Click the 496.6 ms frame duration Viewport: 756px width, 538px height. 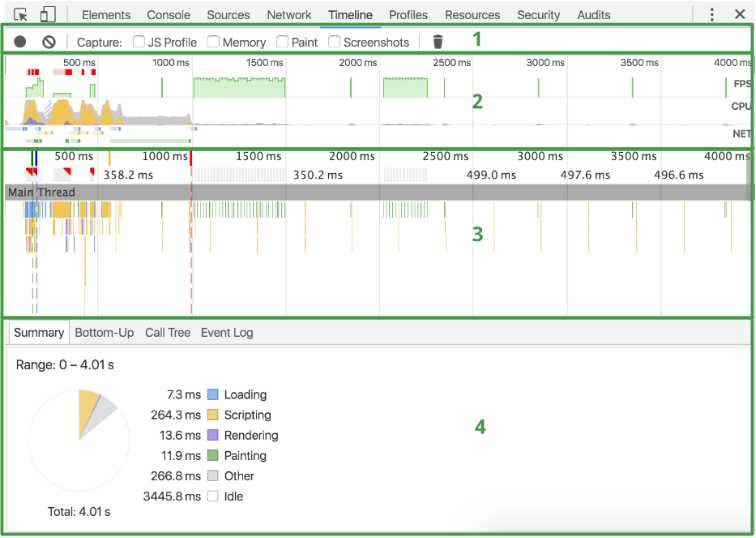[678, 175]
